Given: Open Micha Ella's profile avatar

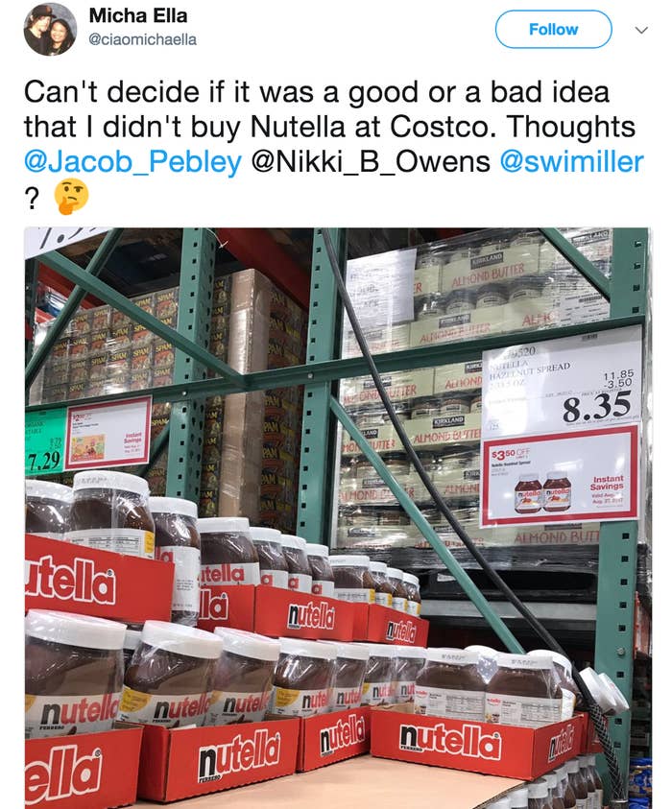Looking at the screenshot, I should coord(50,30).
